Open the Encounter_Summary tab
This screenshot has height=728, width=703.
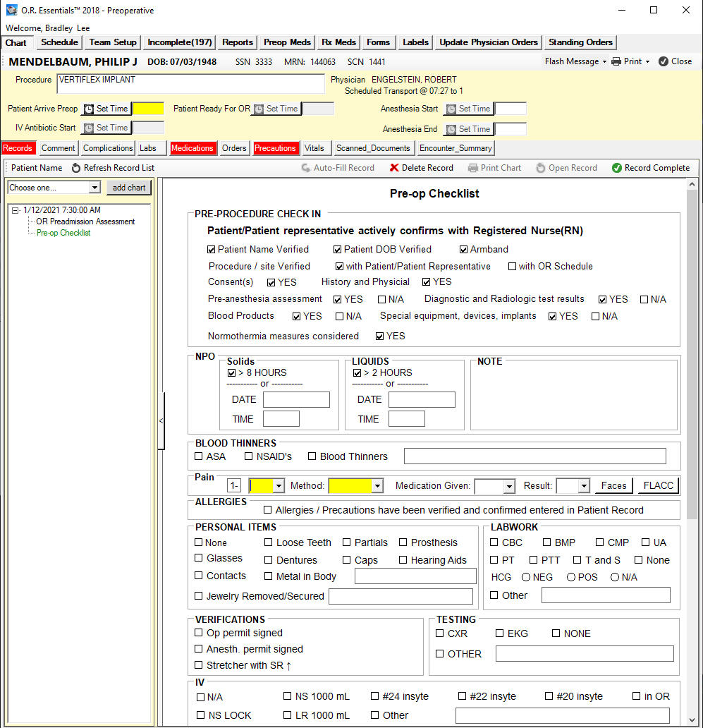(456, 148)
